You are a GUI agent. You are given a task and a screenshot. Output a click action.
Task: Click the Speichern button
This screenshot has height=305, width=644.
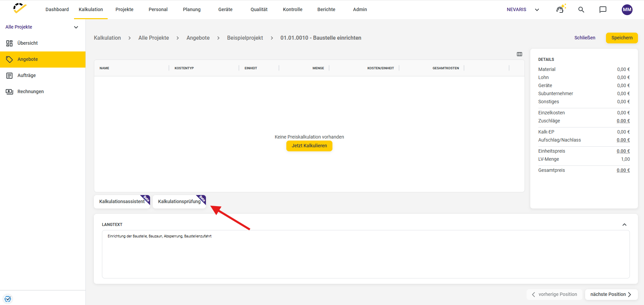click(622, 38)
